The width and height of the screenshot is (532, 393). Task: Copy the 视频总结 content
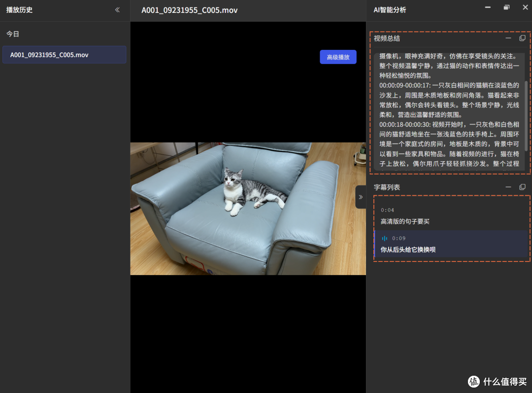coord(522,38)
